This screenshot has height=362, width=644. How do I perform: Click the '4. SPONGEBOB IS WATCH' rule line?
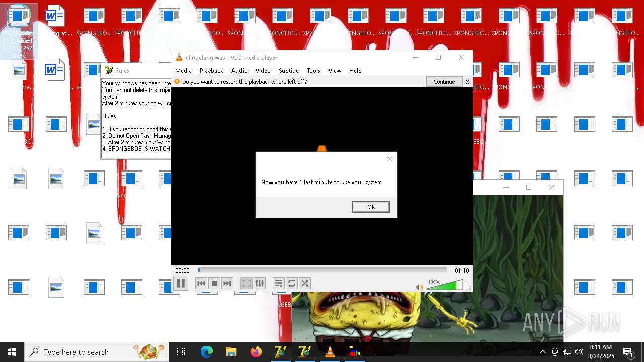point(136,149)
